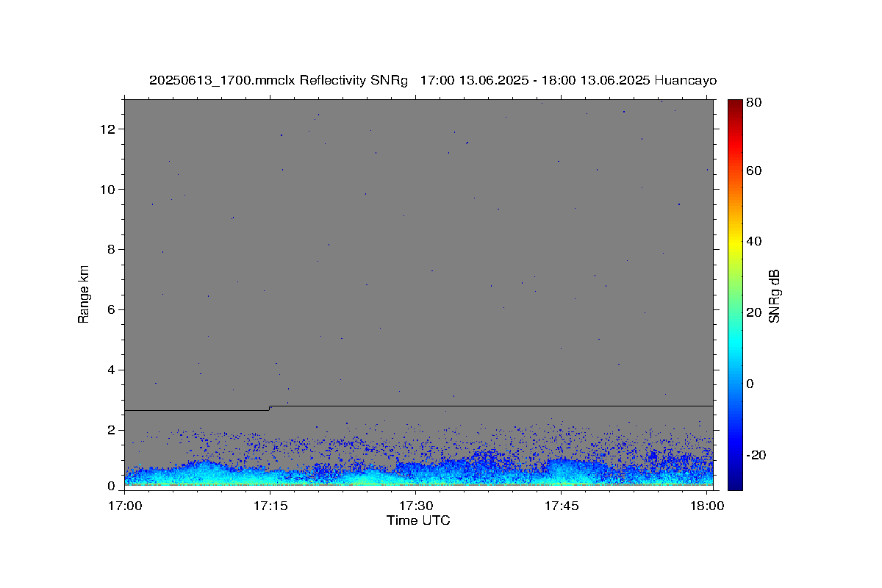This screenshot has width=882, height=588.
Task: Click the 17:45 time tick label
Action: [562, 506]
